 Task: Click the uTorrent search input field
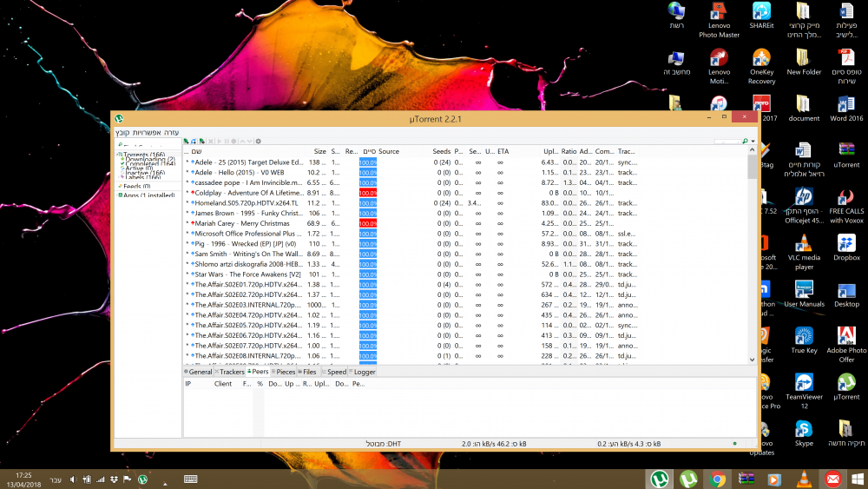727,142
